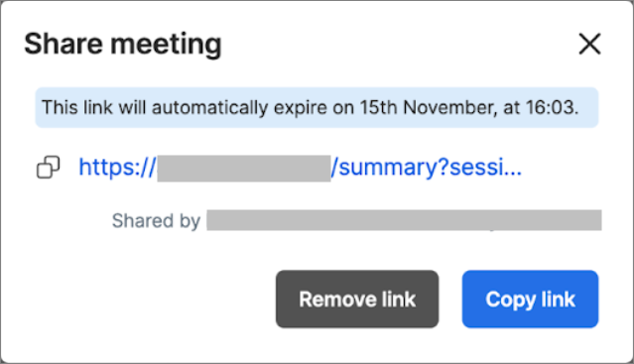The height and width of the screenshot is (364, 634).
Task: Click the Share meeting dialog title
Action: point(123,44)
